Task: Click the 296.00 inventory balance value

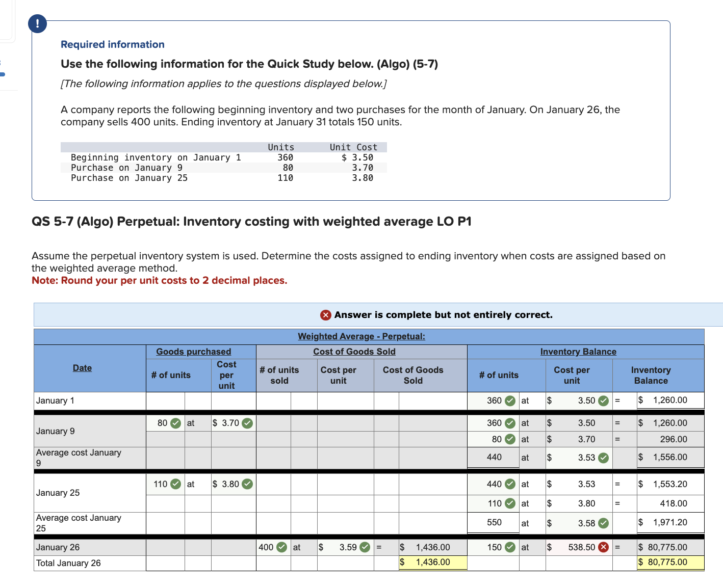Action: pyautogui.click(x=674, y=439)
